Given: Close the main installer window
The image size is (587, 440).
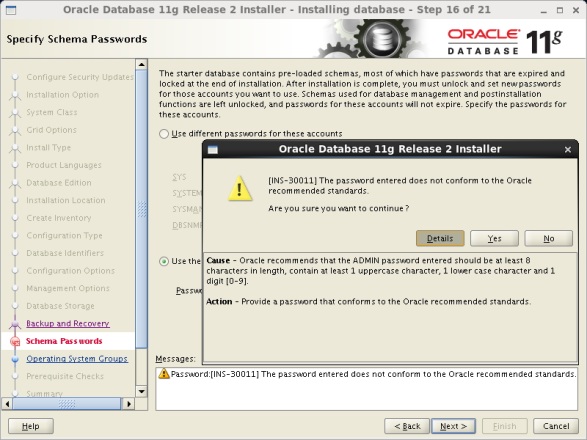Looking at the screenshot, I should click(576, 10).
